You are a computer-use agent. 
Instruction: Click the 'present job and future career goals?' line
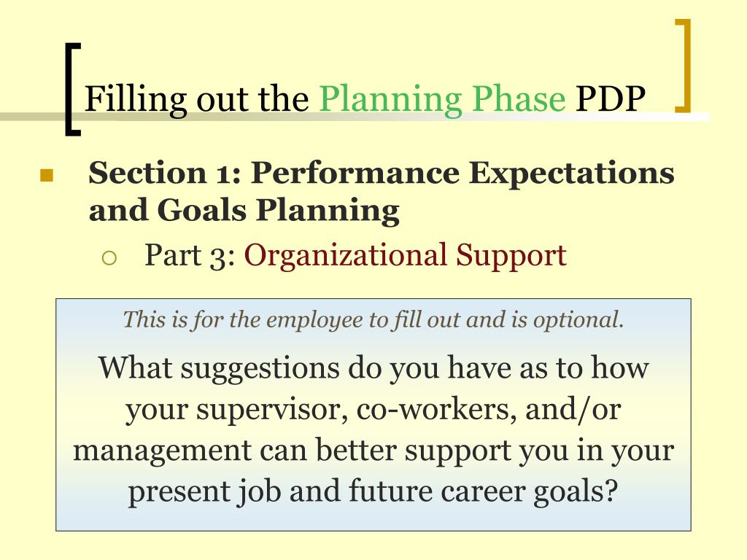pos(373,491)
